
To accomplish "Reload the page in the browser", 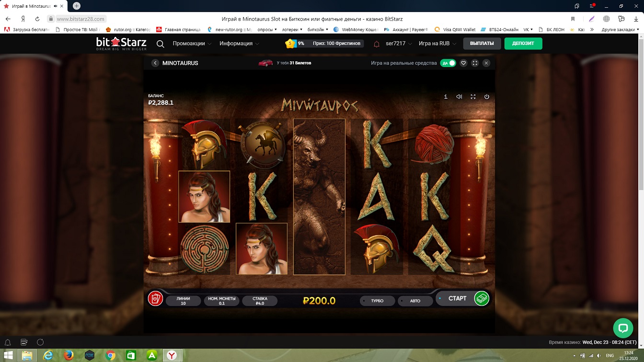I will 37,19.
